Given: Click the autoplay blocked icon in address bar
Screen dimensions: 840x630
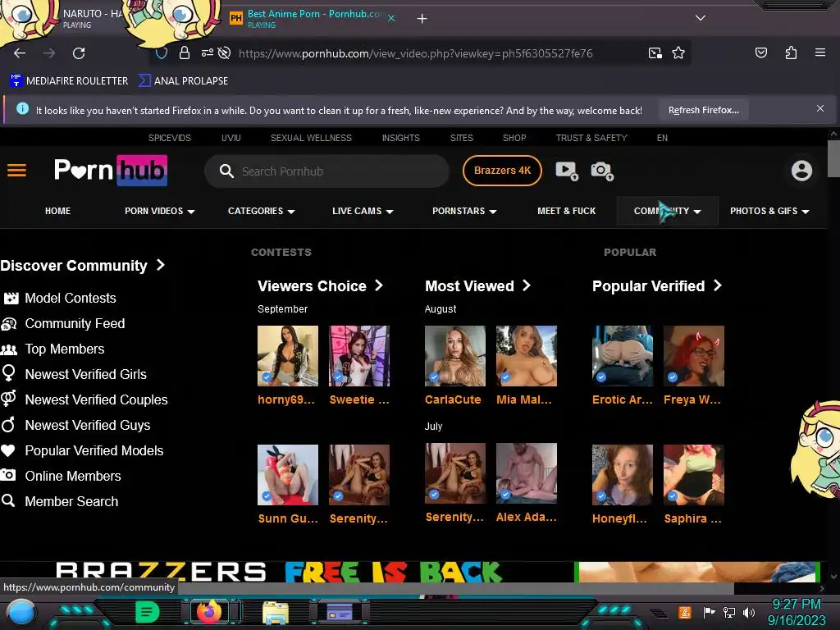Looking at the screenshot, I should pyautogui.click(x=225, y=53).
